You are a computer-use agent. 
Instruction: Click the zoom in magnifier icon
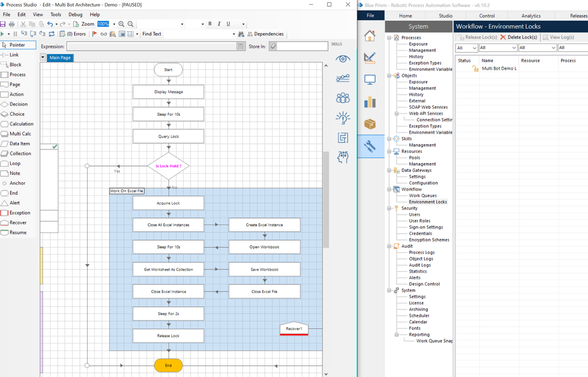(121, 24)
